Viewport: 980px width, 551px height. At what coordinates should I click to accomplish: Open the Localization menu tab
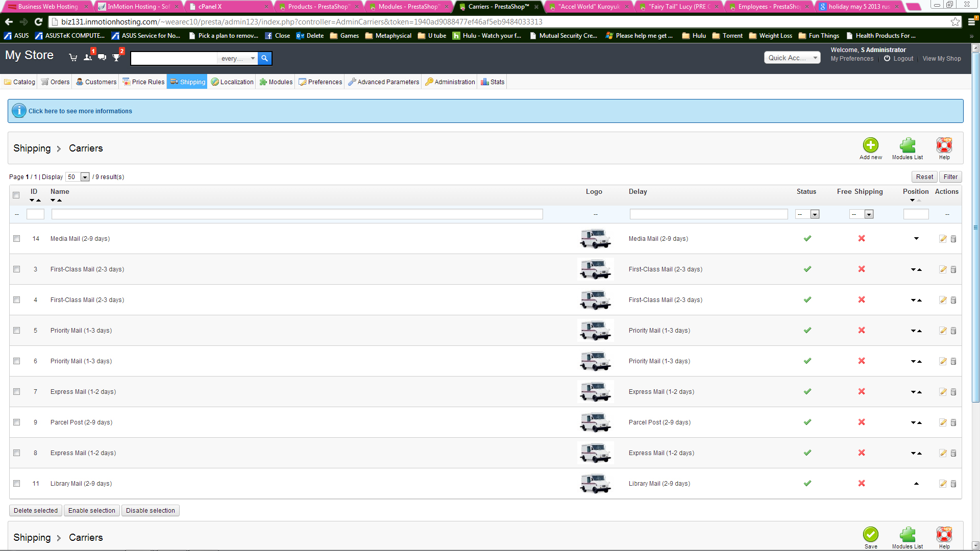pyautogui.click(x=232, y=82)
